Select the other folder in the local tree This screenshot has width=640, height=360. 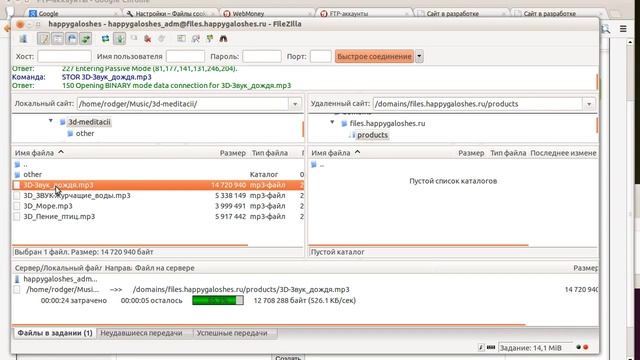coord(85,133)
